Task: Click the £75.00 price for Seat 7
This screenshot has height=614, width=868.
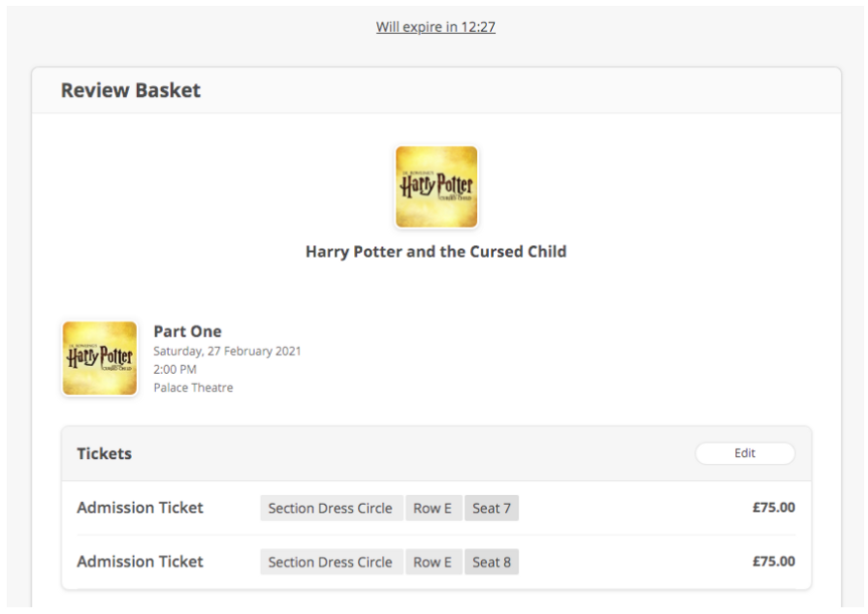Action: tap(774, 508)
